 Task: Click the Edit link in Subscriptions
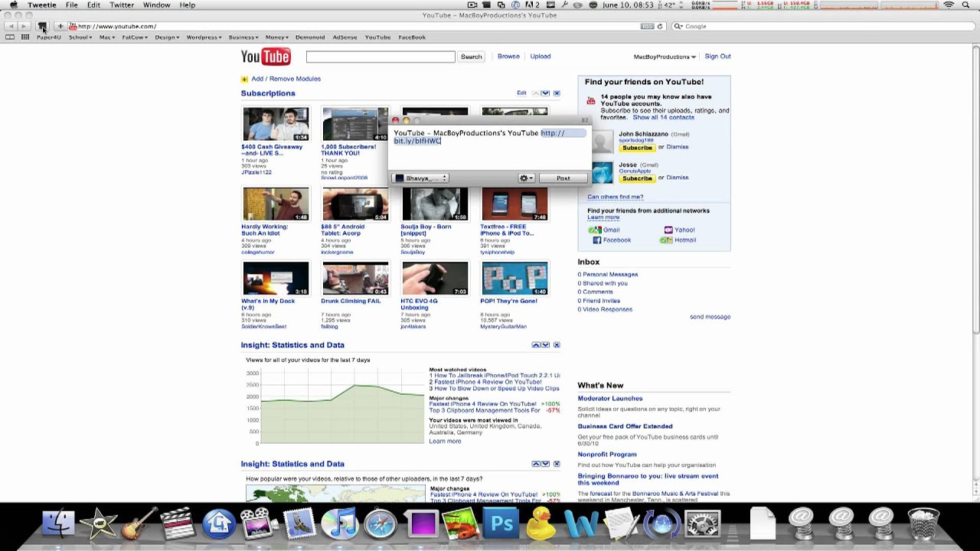(521, 93)
